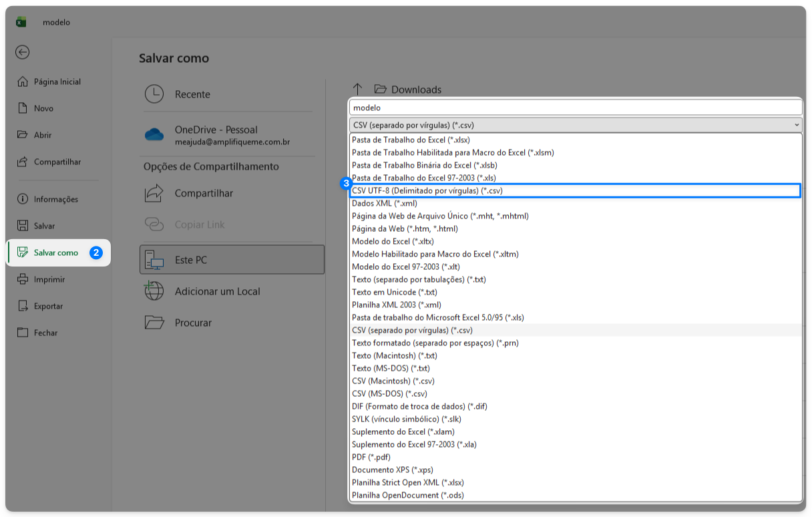
Task: Click the OneDrive cloud icon
Action: (x=154, y=135)
